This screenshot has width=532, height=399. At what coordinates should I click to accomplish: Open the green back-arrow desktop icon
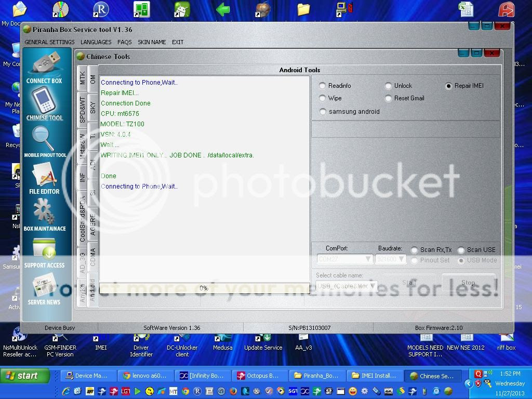pos(223,9)
